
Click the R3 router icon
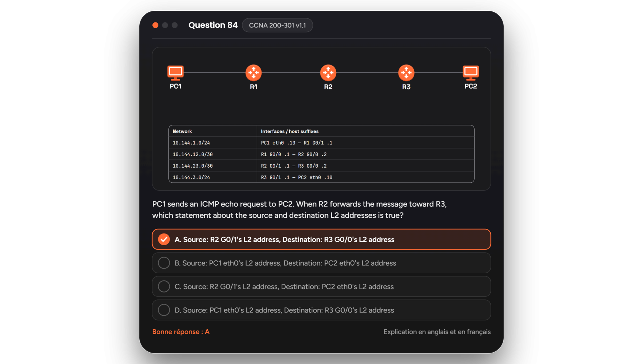[x=406, y=73]
